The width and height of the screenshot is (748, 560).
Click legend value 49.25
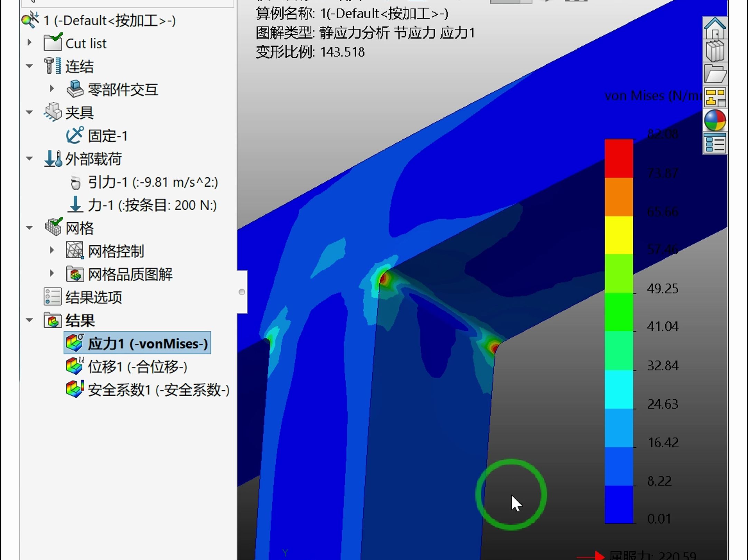(663, 288)
